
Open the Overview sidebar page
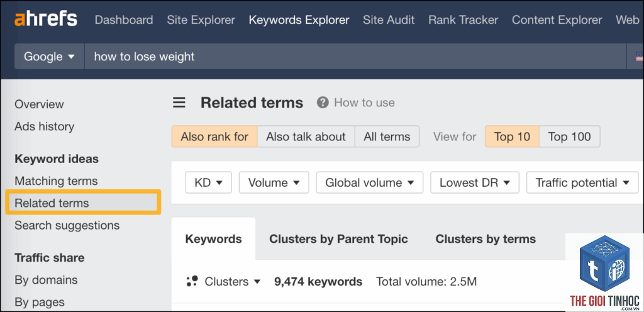(39, 104)
